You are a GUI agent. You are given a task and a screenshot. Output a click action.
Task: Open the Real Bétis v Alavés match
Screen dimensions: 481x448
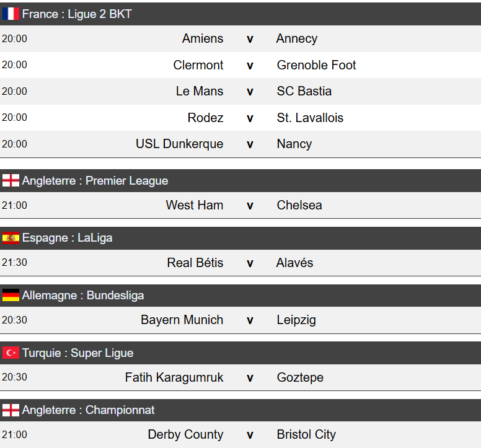pyautogui.click(x=250, y=263)
